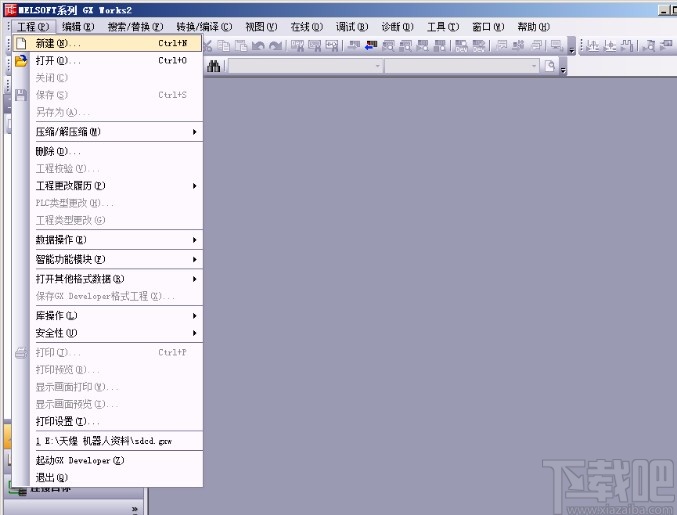This screenshot has width=677, height=515.
Task: Click the open-folder icon in 工程 menu
Action: pyautogui.click(x=21, y=61)
